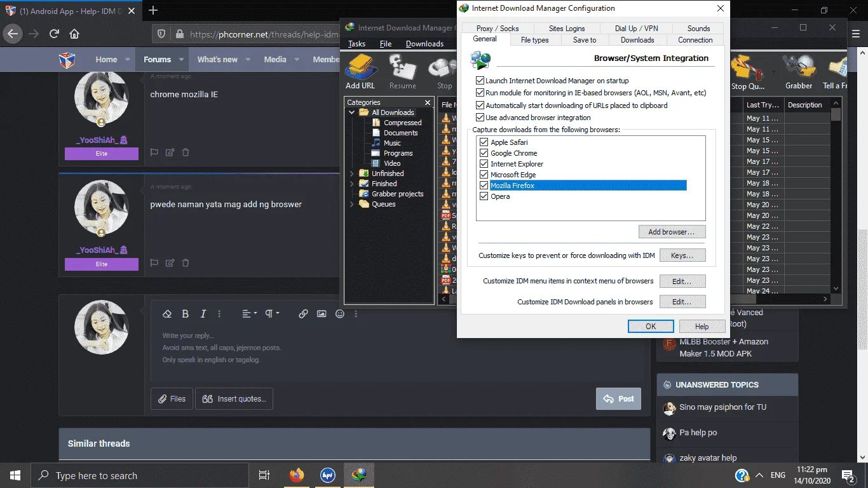Image resolution: width=868 pixels, height=488 pixels.
Task: Click the Firefox back arrow button
Action: click(13, 34)
